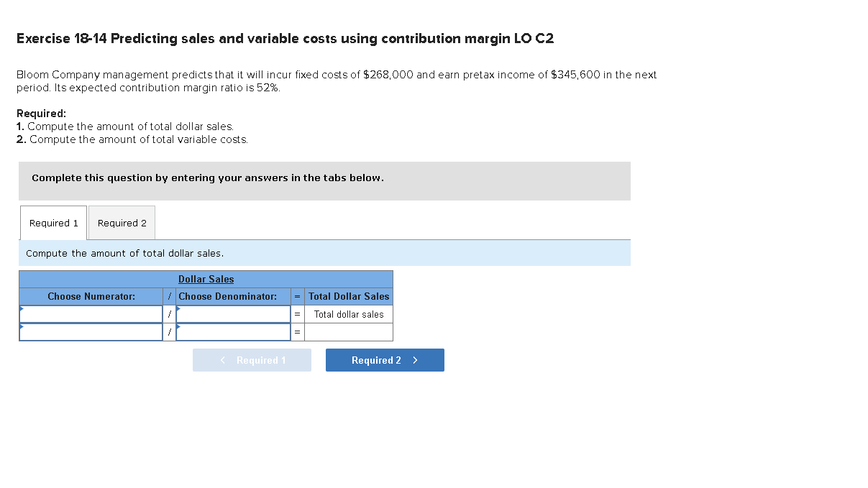Open the first Choose Numerator dropdown cell

click(x=91, y=313)
